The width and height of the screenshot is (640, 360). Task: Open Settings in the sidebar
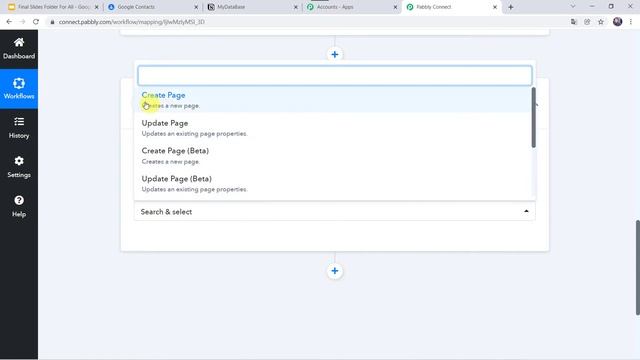click(x=19, y=167)
